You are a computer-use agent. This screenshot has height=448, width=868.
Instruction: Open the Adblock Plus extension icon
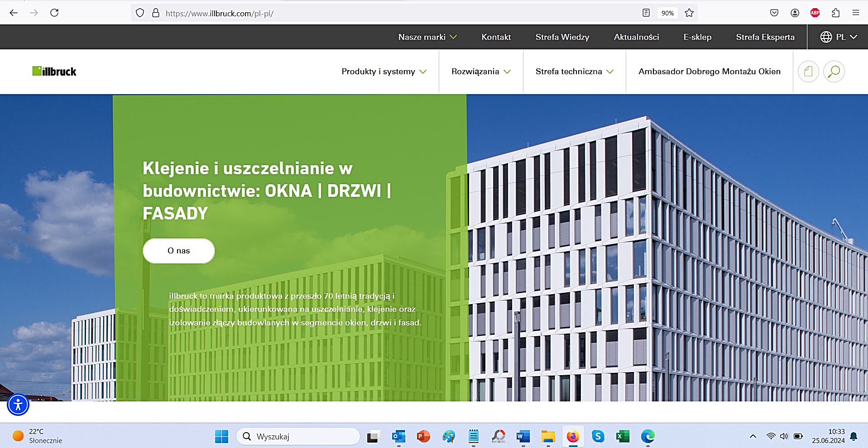[815, 13]
